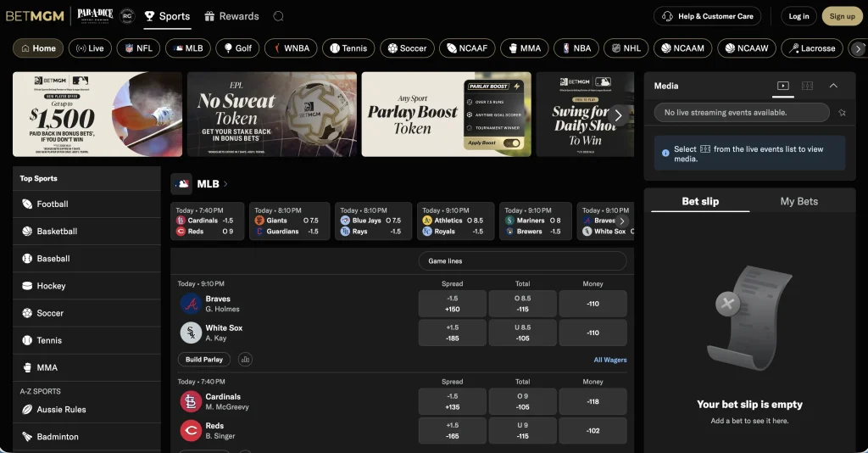Select the NCAAW sport pill
Screen dimensions: 868x453
[x=746, y=48]
